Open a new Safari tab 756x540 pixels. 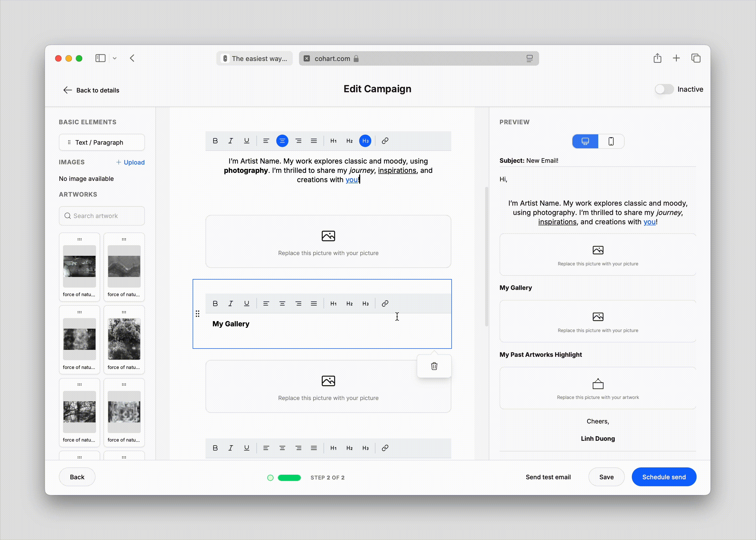coord(676,58)
